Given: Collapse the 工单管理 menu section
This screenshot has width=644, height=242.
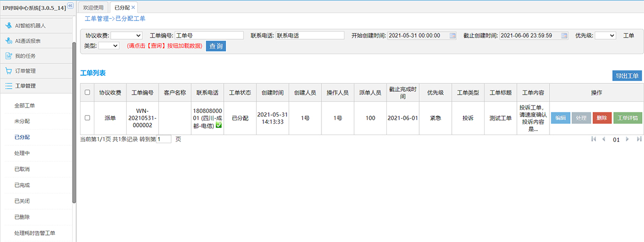Looking at the screenshot, I should click(35, 86).
